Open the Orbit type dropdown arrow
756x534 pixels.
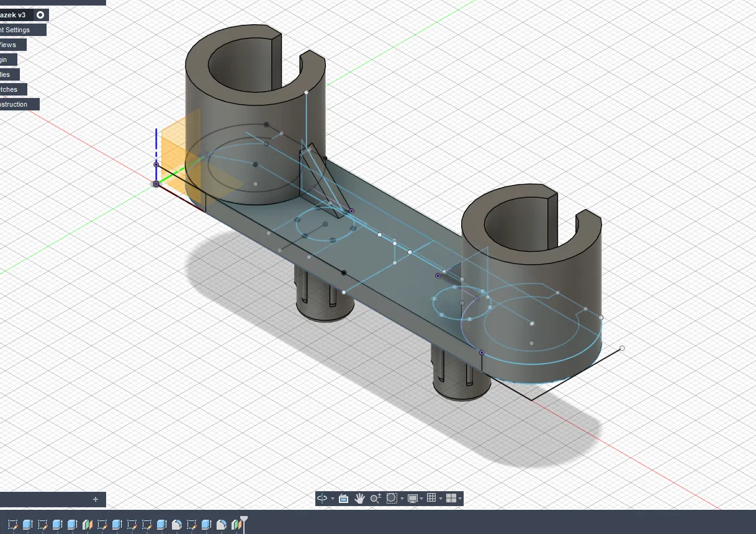(333, 499)
